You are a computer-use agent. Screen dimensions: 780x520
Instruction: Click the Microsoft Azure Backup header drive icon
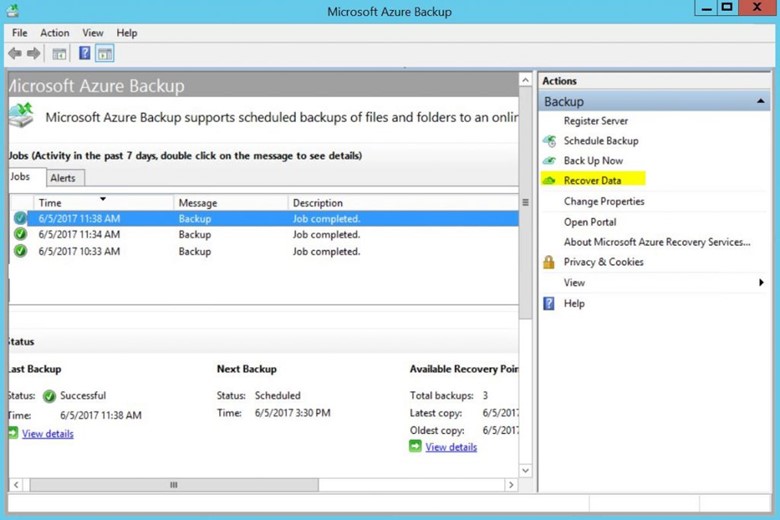coord(21,115)
